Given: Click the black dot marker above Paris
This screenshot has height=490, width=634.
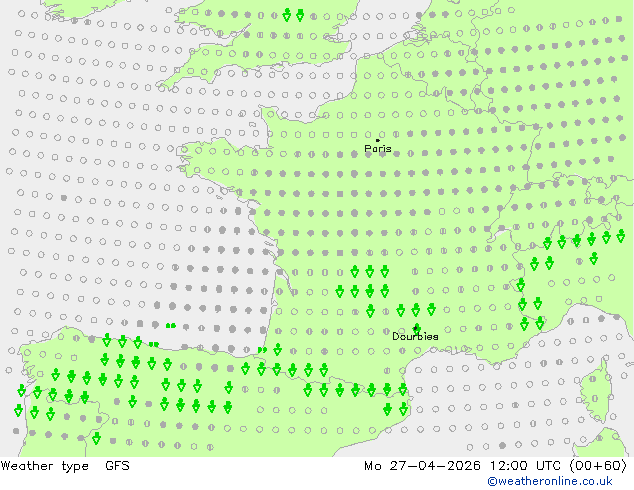Looking at the screenshot, I should [x=378, y=140].
